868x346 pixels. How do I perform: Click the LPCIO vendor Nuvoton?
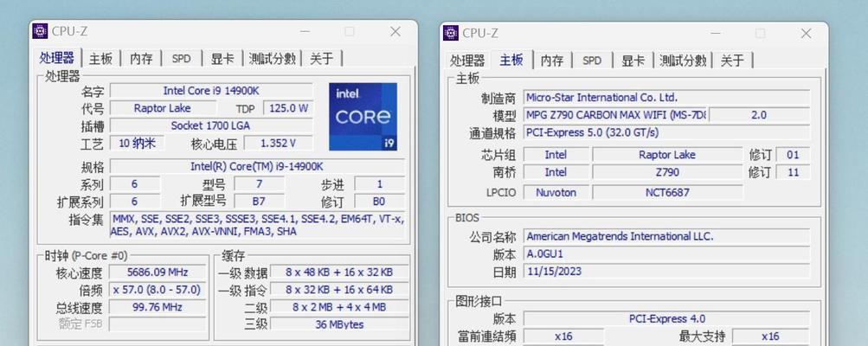[556, 193]
